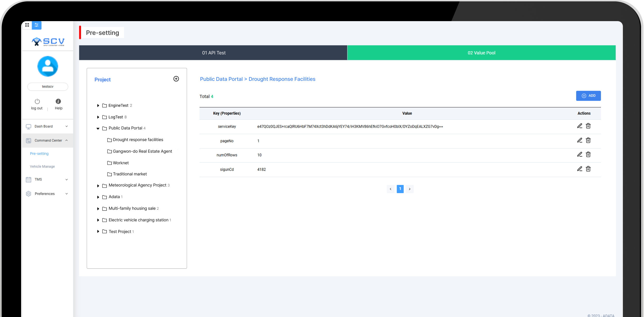Click the Multi-family housing sale label

(132, 208)
